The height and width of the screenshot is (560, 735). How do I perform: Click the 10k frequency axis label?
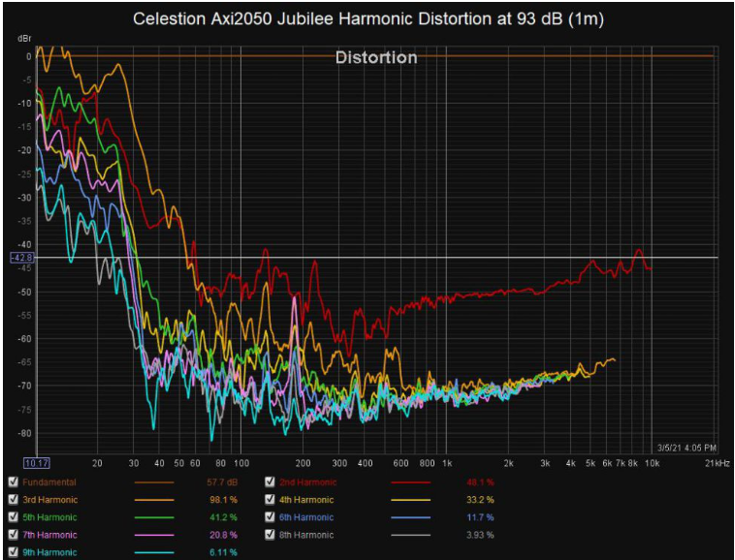[652, 463]
